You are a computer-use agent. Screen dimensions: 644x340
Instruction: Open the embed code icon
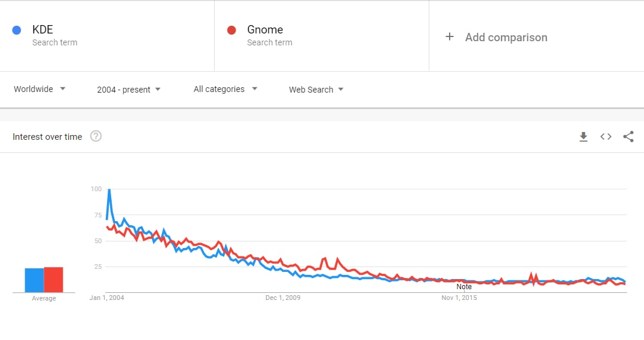point(606,137)
